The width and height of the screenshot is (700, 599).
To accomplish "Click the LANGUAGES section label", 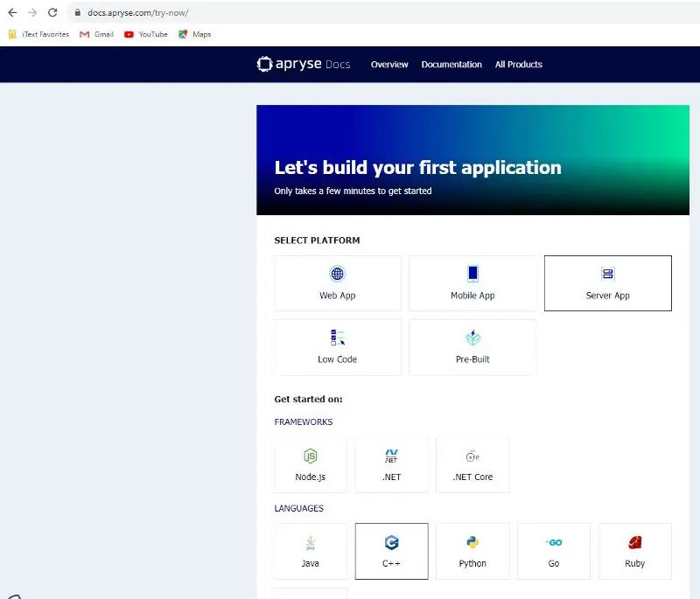I will point(298,508).
